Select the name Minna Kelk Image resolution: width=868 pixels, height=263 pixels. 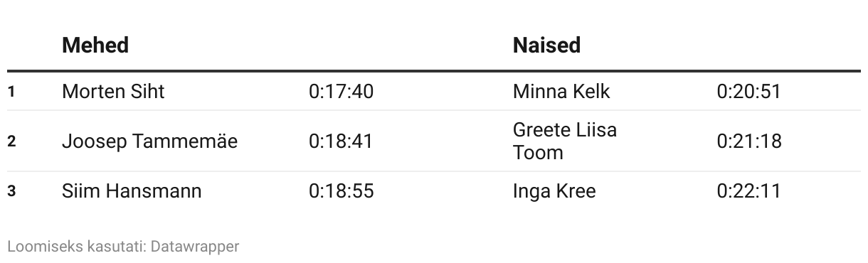pyautogui.click(x=561, y=92)
